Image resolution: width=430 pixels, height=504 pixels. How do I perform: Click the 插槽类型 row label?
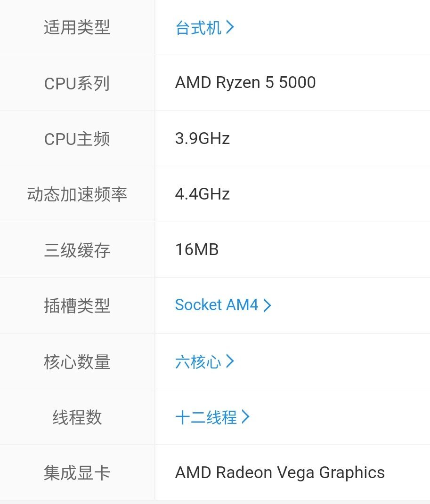click(x=76, y=305)
